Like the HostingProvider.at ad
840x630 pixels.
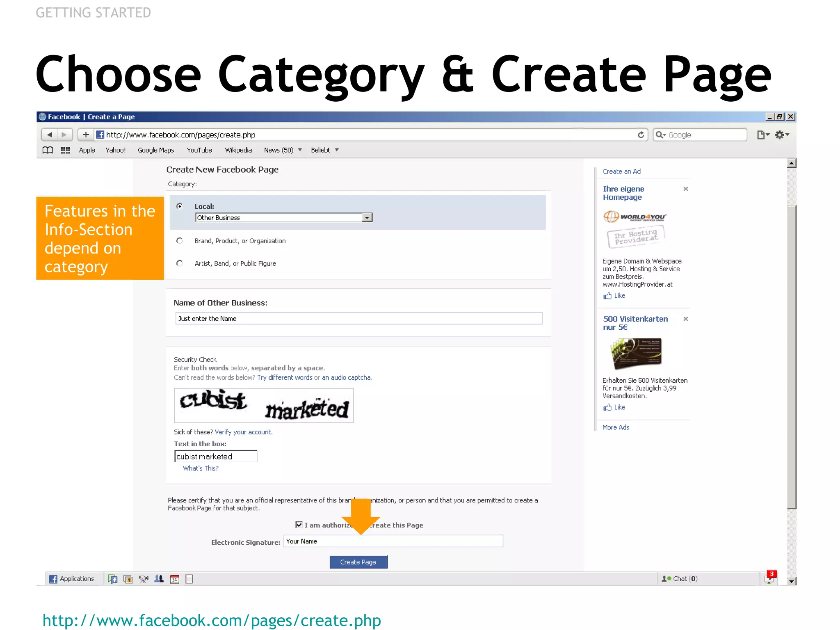[614, 296]
